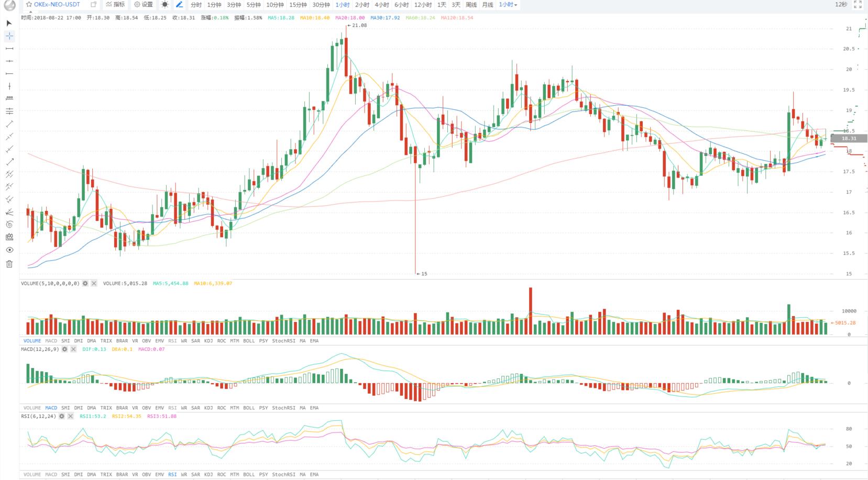Image resolution: width=868 pixels, height=480 pixels.
Task: Choose the measure range tool above the eye
Action: 9,237
